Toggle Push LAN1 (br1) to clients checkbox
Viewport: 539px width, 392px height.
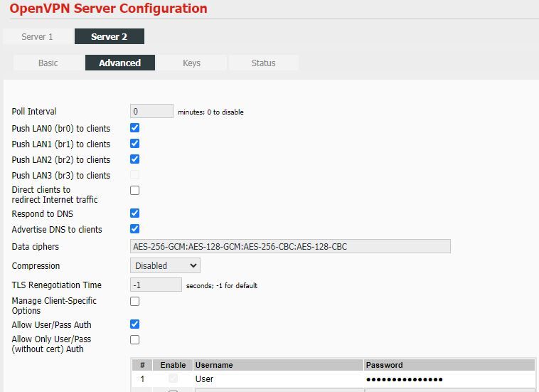point(135,144)
